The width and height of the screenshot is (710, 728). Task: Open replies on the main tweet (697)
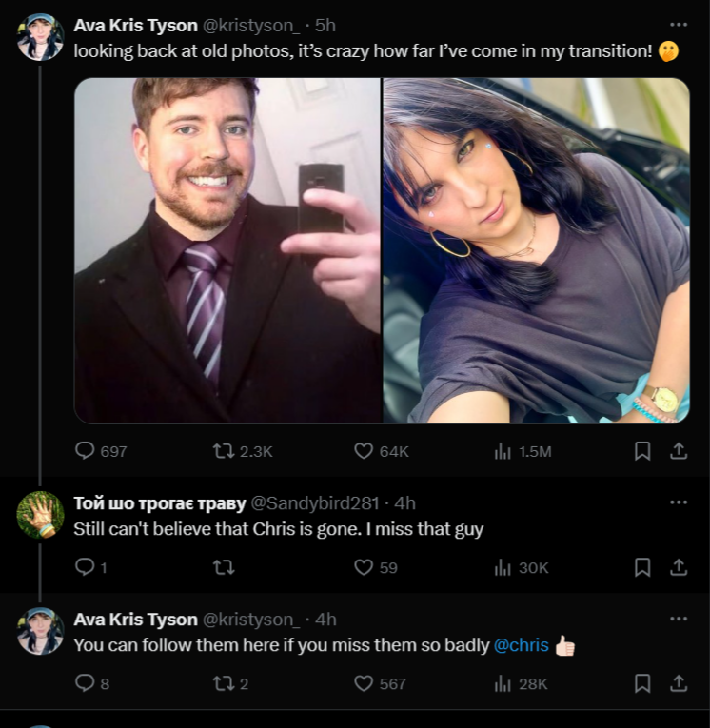pyautogui.click(x=101, y=451)
